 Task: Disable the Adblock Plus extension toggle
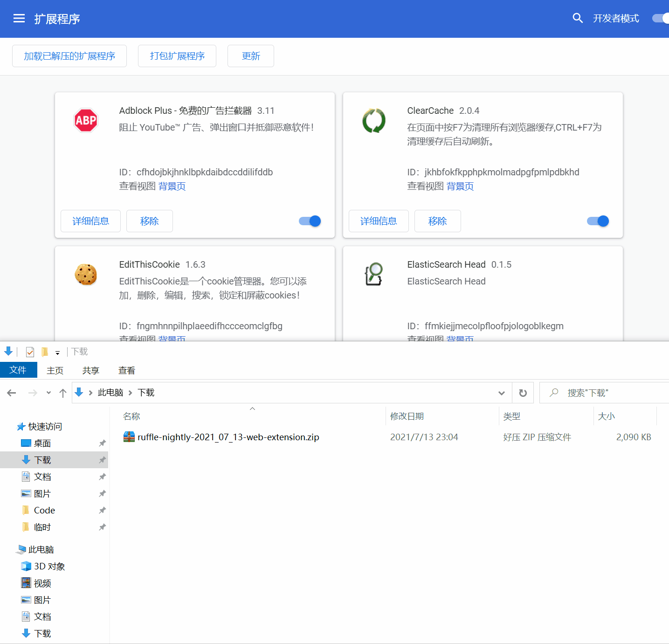(310, 221)
